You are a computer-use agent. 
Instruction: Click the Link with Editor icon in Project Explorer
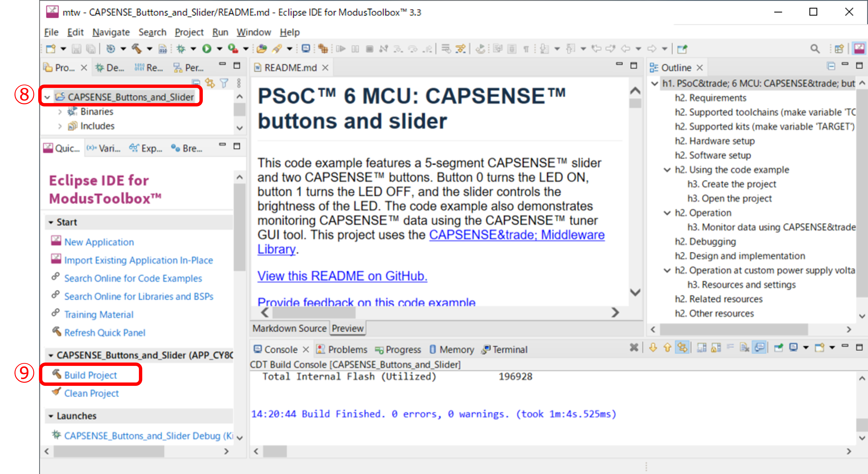pos(210,83)
